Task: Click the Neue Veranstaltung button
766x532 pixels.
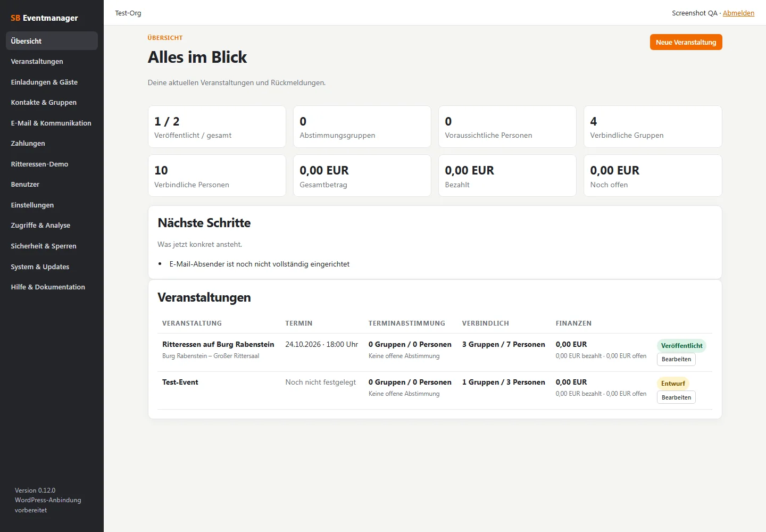Action: pos(686,42)
